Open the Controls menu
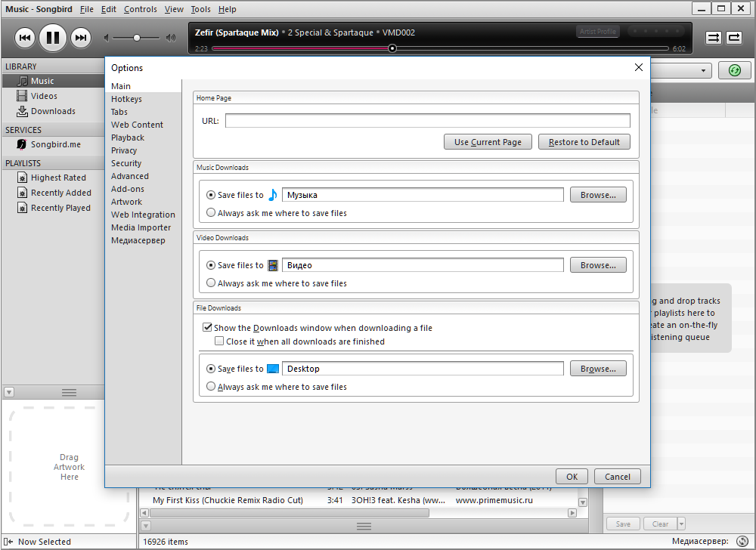The image size is (756, 550). 141,9
